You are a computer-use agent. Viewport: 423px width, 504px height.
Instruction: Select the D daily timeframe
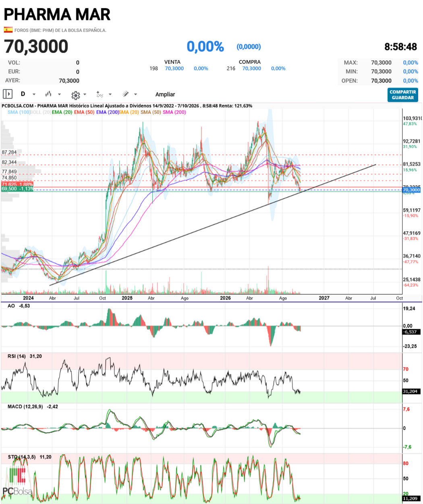point(23,94)
